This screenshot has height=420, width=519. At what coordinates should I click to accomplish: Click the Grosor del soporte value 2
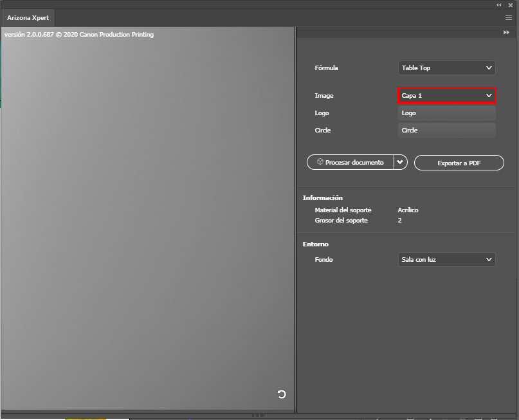click(x=399, y=221)
